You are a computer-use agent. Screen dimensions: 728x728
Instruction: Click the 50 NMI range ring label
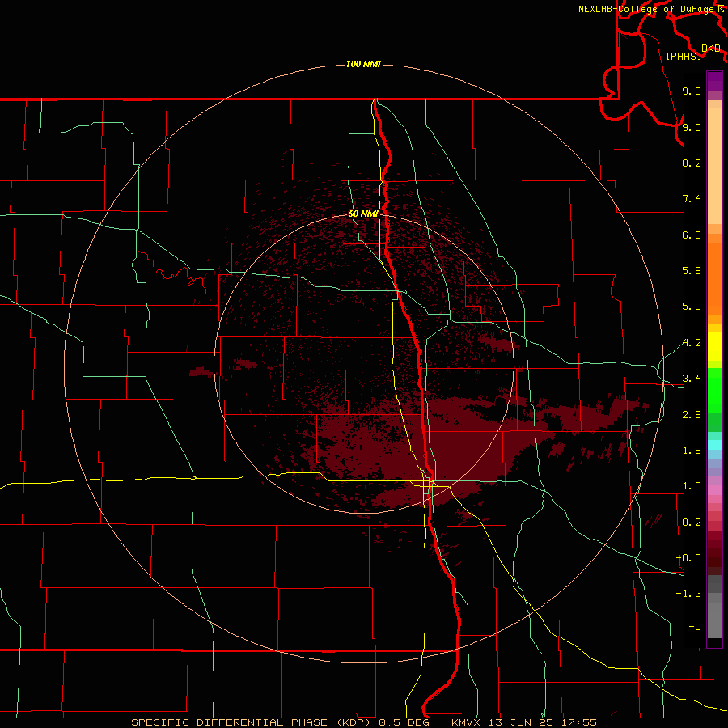click(363, 214)
